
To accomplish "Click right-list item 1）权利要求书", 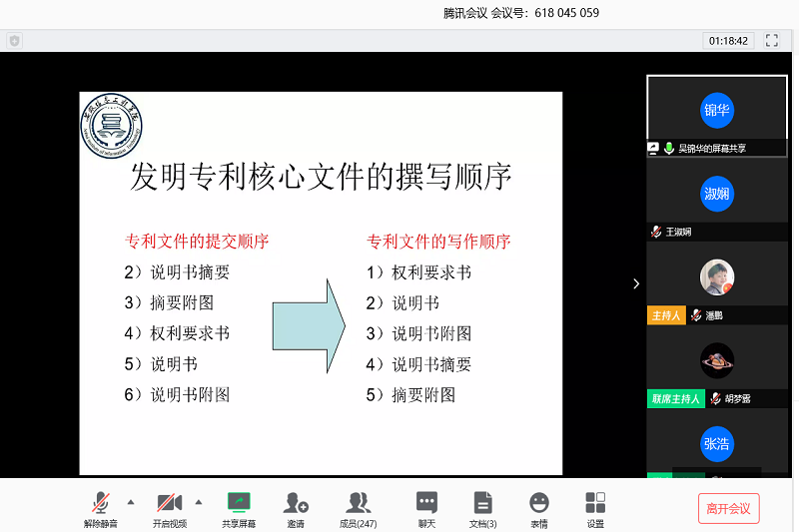I will 418,272.
